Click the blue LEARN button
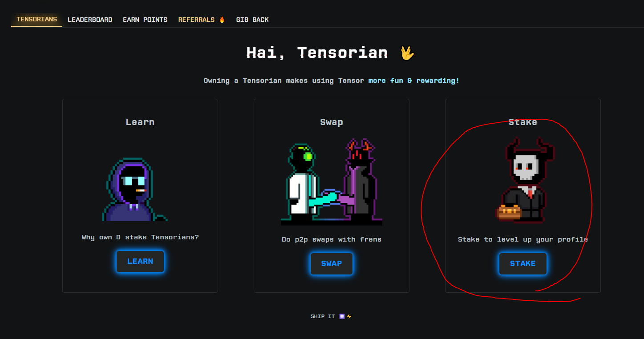The image size is (644, 339). point(140,262)
